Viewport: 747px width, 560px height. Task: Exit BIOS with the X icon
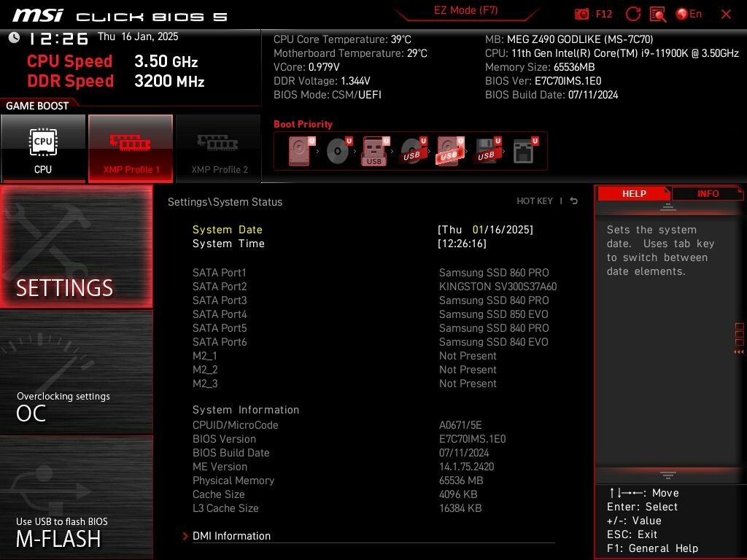pyautogui.click(x=726, y=15)
